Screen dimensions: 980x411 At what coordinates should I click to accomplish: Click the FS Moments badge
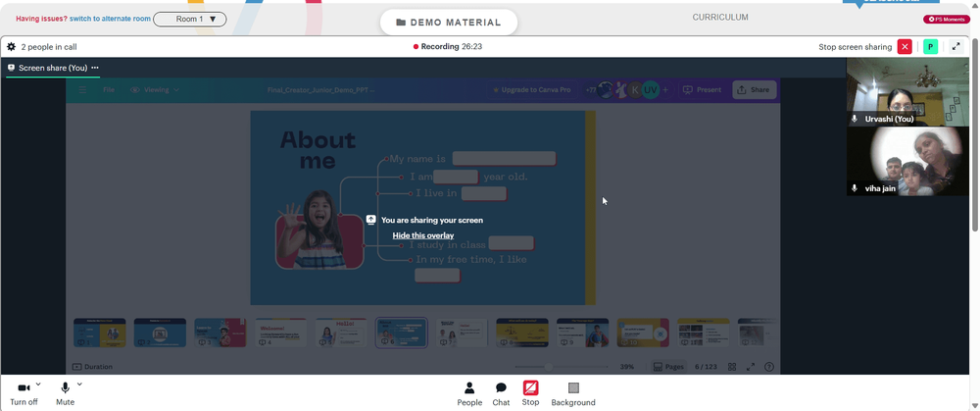coord(947,20)
